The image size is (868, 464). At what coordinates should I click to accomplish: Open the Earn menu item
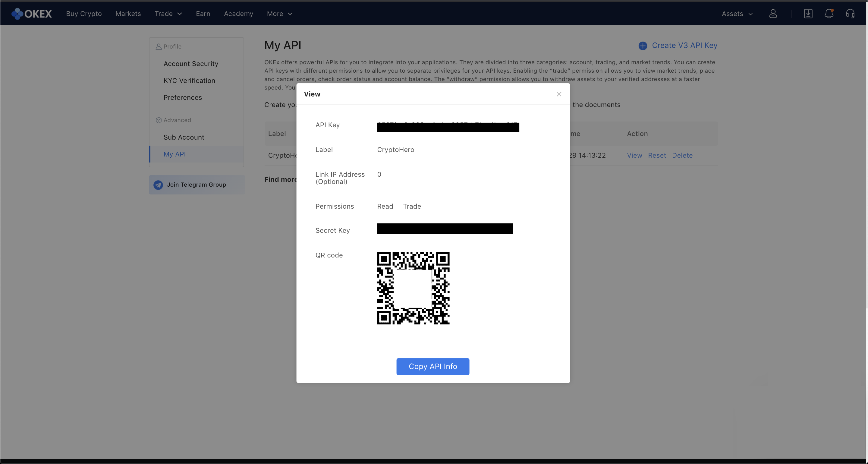(x=203, y=14)
